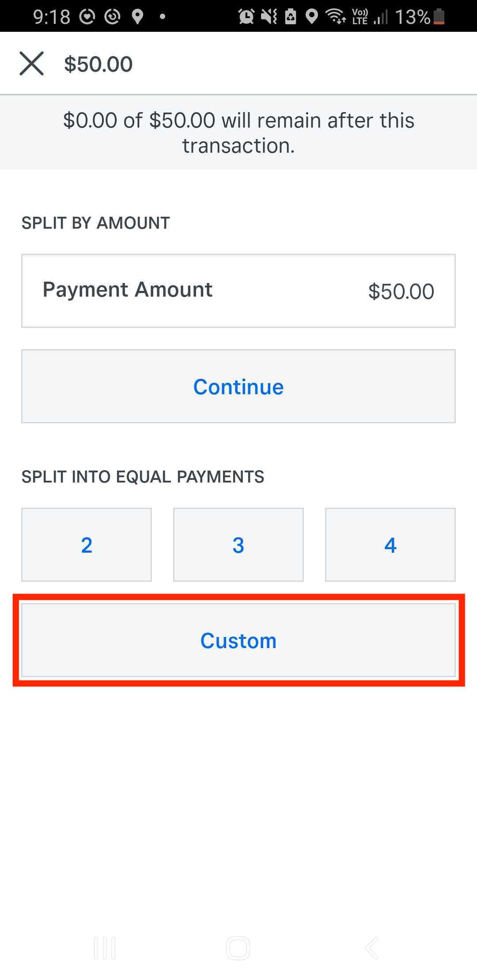This screenshot has height=980, width=477.
Task: Tap the Android back arrow icon
Action: coord(372,948)
